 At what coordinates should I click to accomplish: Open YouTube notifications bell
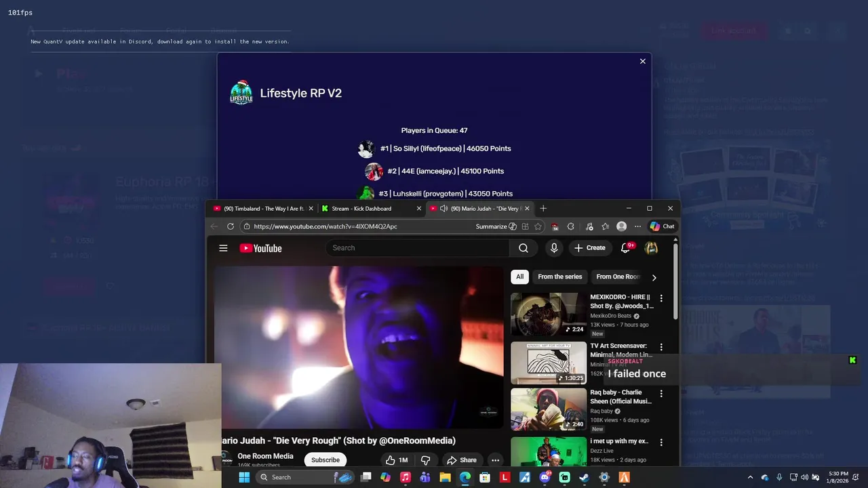[626, 248]
